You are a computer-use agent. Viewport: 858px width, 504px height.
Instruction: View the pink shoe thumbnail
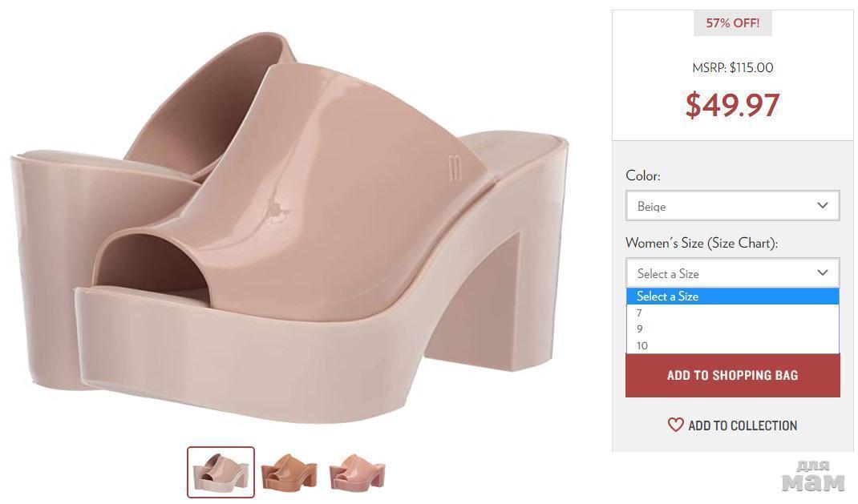click(357, 472)
